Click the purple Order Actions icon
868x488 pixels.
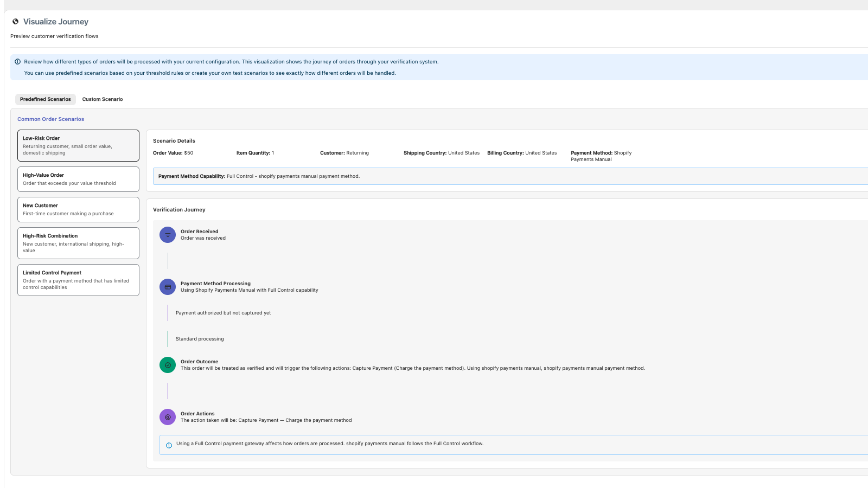tap(168, 417)
